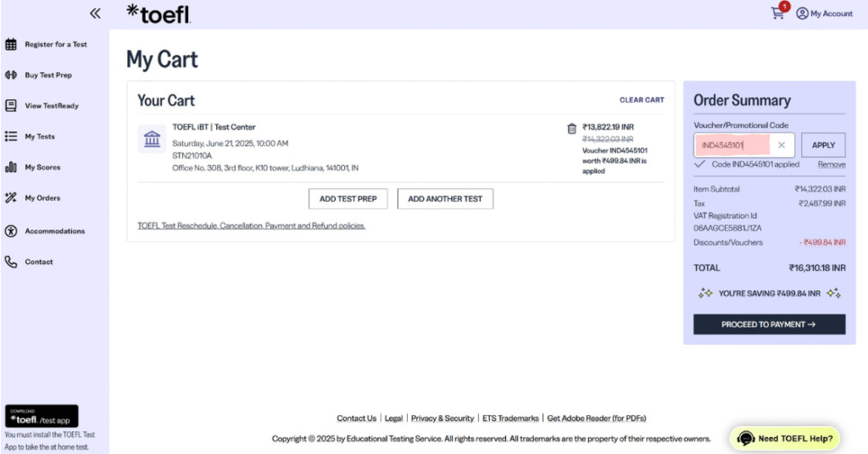Image resolution: width=868 pixels, height=454 pixels.
Task: Click APPLY voucher button
Action: point(823,145)
